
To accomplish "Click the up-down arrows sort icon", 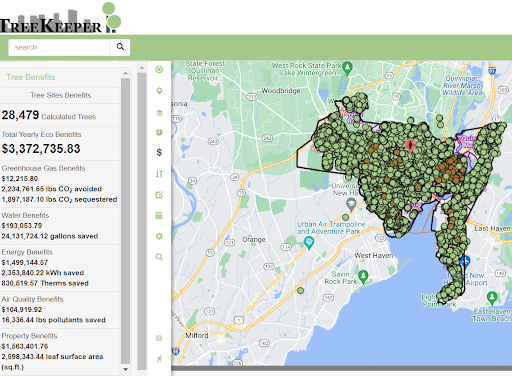I will click(x=159, y=174).
